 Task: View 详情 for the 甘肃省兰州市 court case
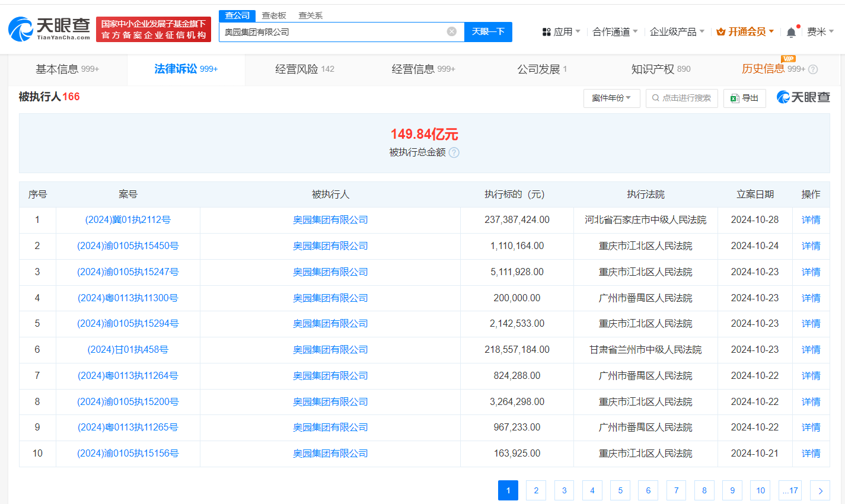[811, 350]
